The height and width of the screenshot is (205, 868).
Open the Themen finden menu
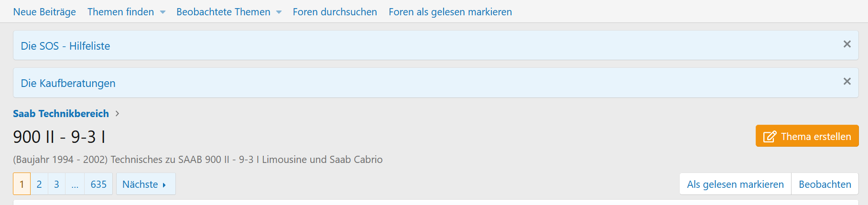[120, 12]
